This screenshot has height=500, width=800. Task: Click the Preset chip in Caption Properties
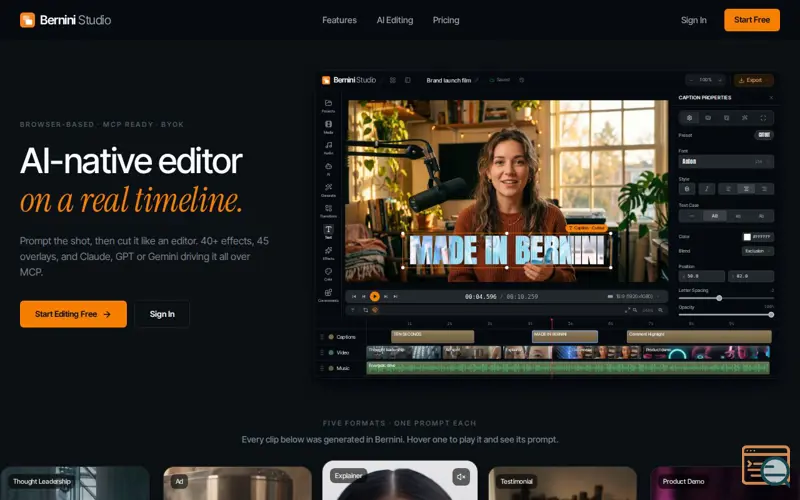764,135
